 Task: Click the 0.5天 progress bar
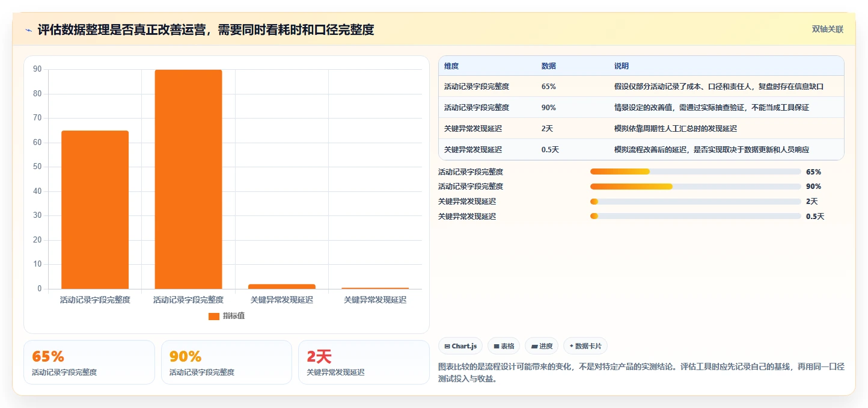pos(695,216)
